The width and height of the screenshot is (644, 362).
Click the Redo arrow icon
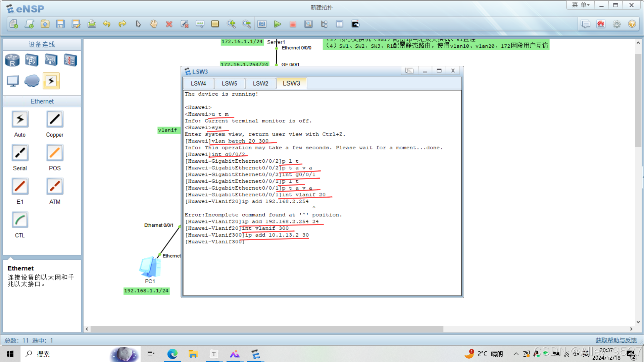click(122, 24)
